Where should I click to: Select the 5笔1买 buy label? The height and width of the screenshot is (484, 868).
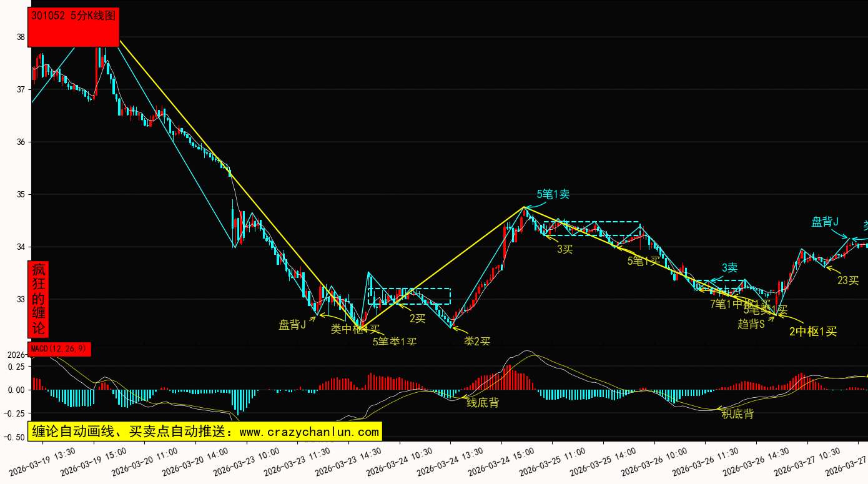(x=643, y=261)
